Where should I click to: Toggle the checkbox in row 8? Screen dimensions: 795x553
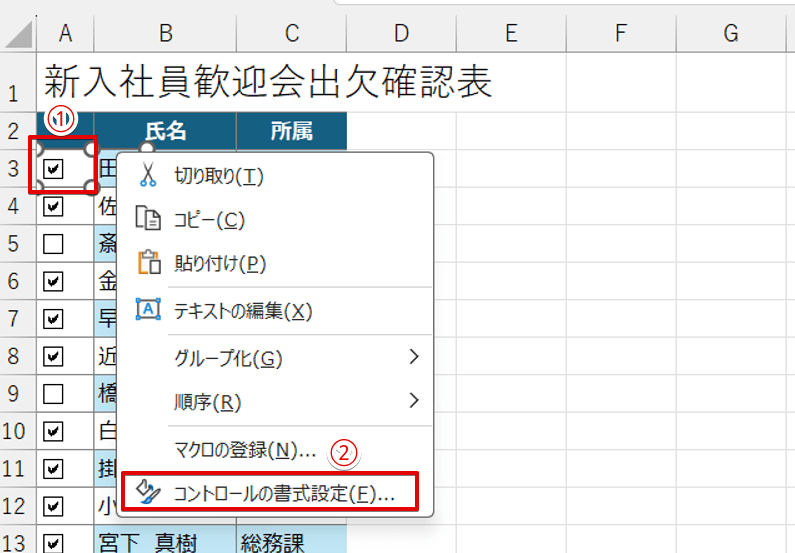pos(53,356)
